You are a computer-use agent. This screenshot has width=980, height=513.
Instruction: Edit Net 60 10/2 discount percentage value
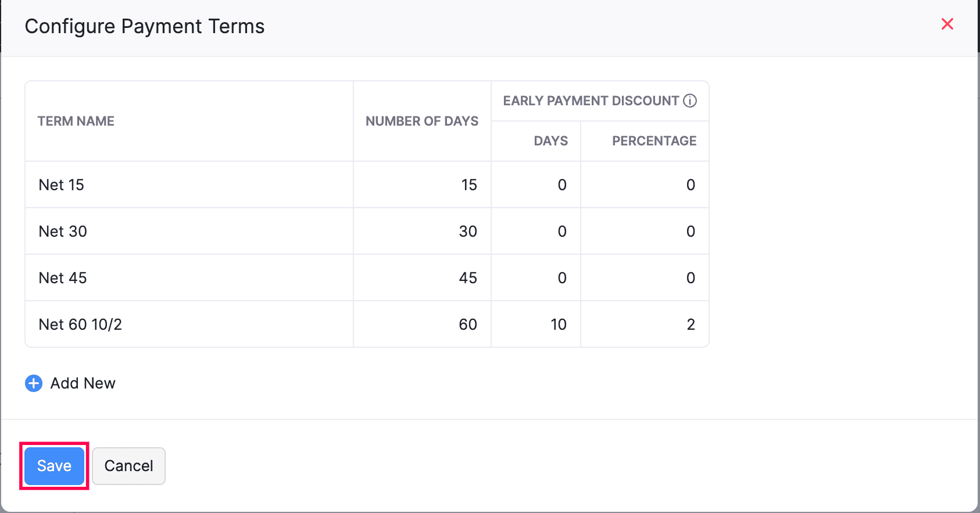[x=645, y=325]
